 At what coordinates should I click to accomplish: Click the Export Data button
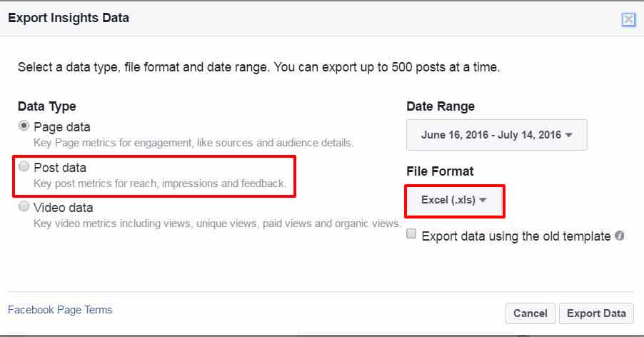(x=595, y=313)
